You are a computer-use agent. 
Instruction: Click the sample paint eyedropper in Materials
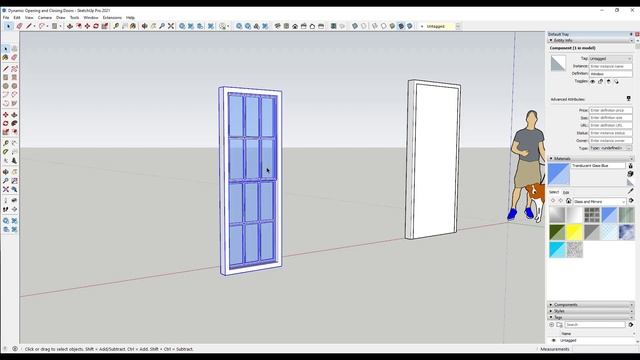(631, 191)
